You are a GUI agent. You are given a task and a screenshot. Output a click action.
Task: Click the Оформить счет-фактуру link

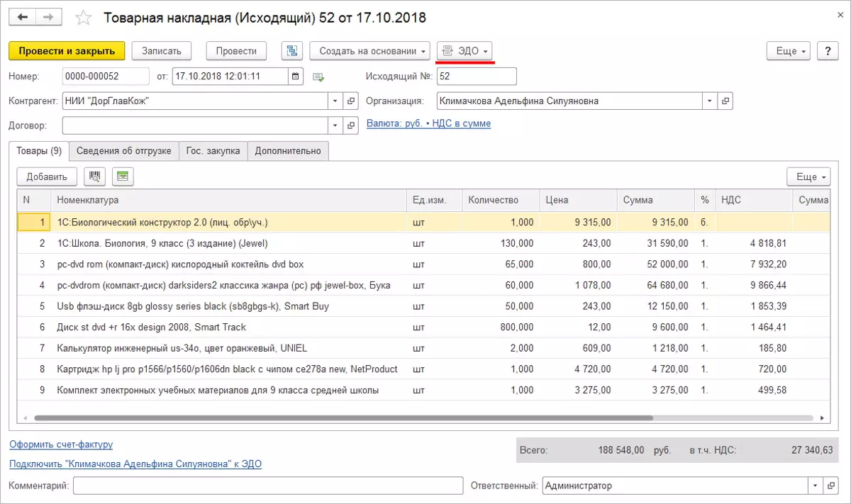[61, 444]
